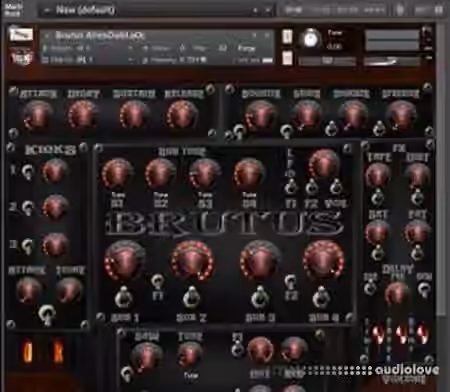The width and height of the screenshot is (450, 392).
Task: Toggle the switch under the FAT knob
Action: [x=417, y=253]
